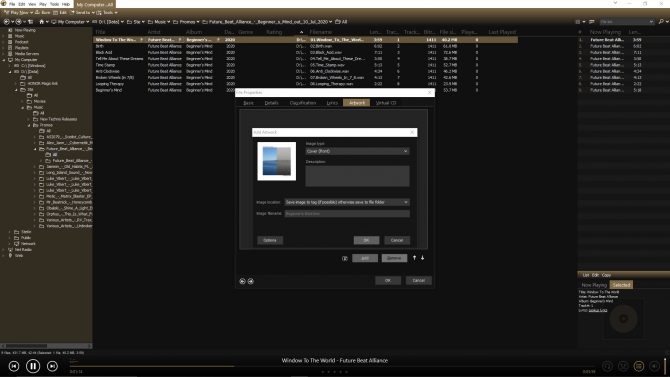Collapse the Promos folder in tree

click(x=29, y=125)
